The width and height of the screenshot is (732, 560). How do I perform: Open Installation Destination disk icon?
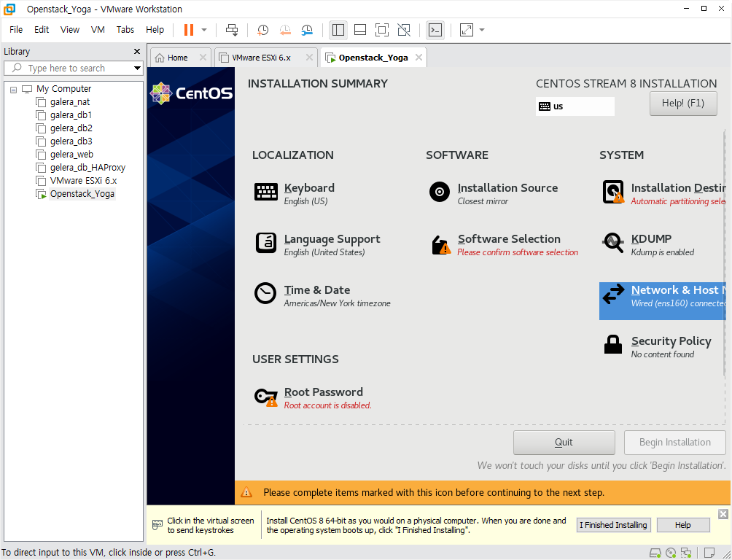coord(613,192)
